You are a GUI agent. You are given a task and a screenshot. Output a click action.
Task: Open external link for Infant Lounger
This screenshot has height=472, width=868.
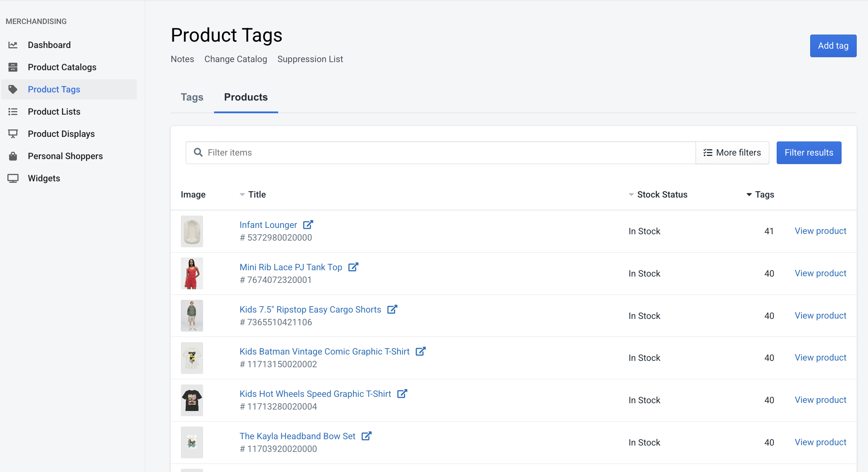(308, 225)
